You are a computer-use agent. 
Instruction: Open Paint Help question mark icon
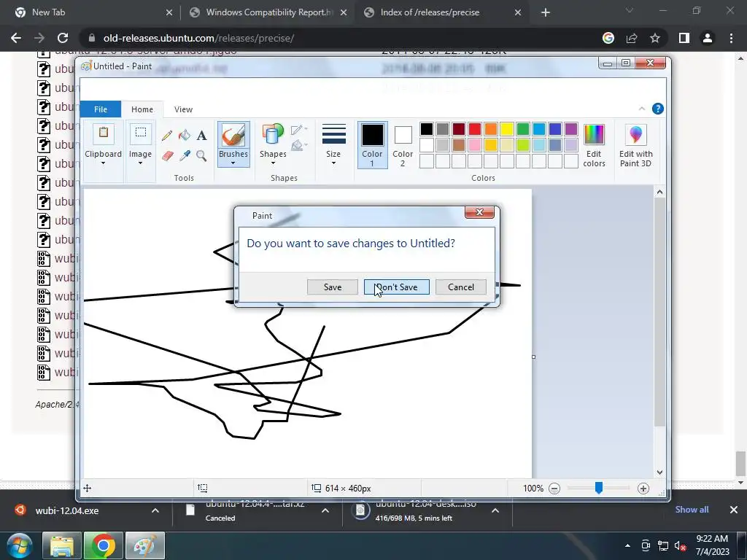click(657, 109)
